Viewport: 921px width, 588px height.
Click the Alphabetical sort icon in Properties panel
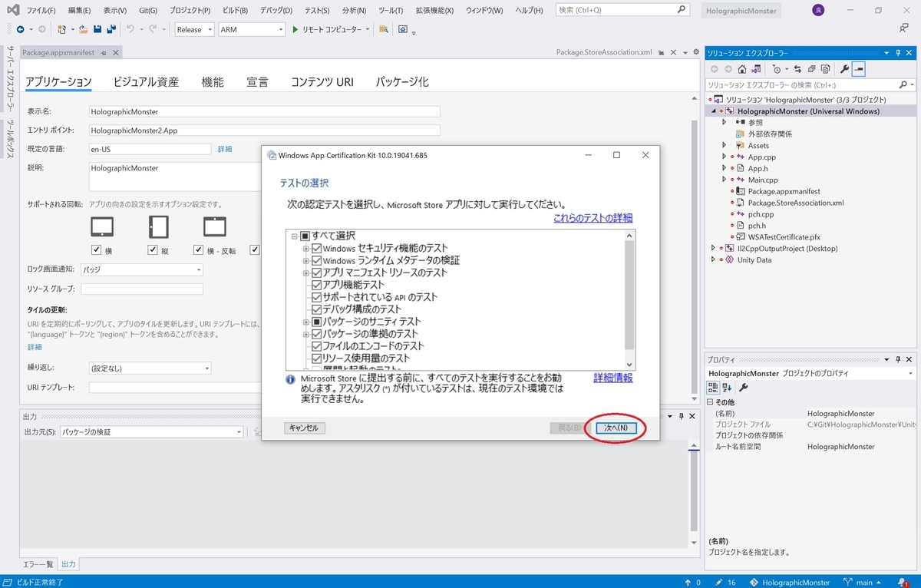727,387
